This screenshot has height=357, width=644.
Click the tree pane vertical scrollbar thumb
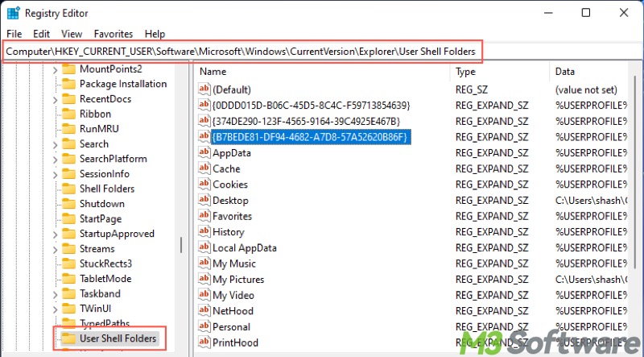(181, 245)
